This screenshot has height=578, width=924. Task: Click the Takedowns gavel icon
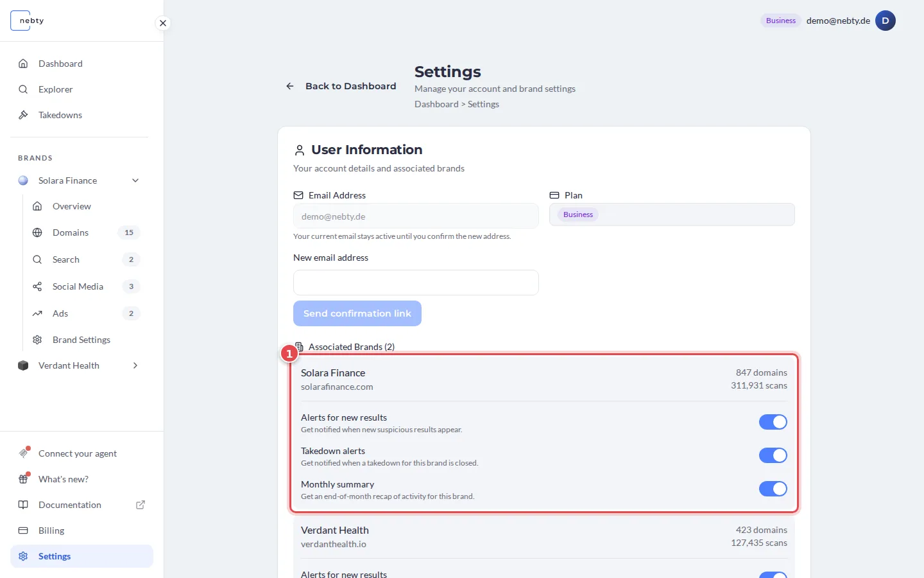tap(23, 115)
